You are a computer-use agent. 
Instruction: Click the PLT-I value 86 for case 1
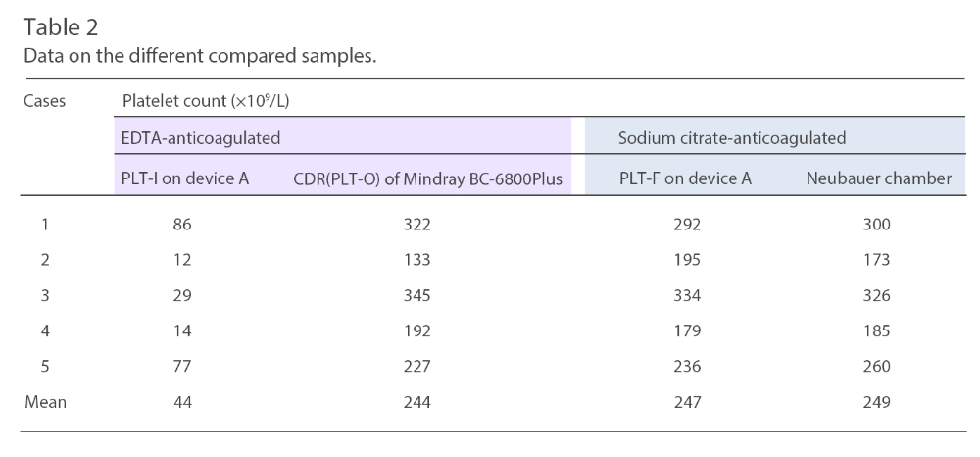[x=182, y=225]
